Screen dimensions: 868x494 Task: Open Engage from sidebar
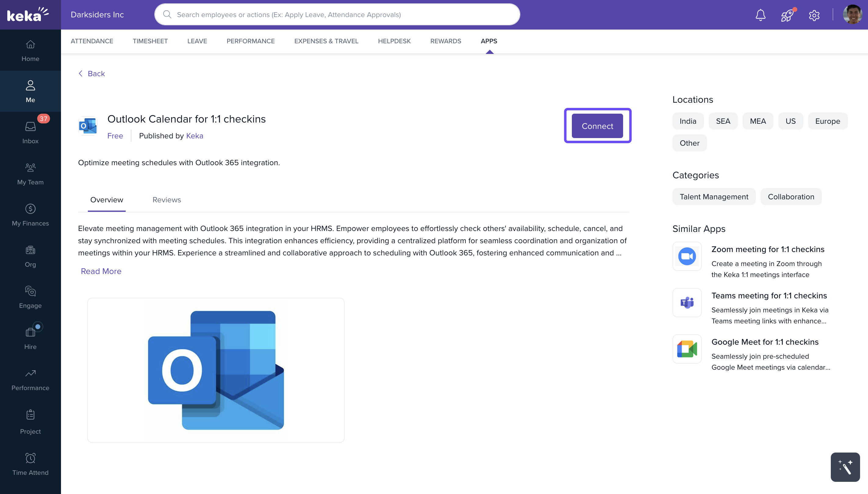tap(30, 297)
